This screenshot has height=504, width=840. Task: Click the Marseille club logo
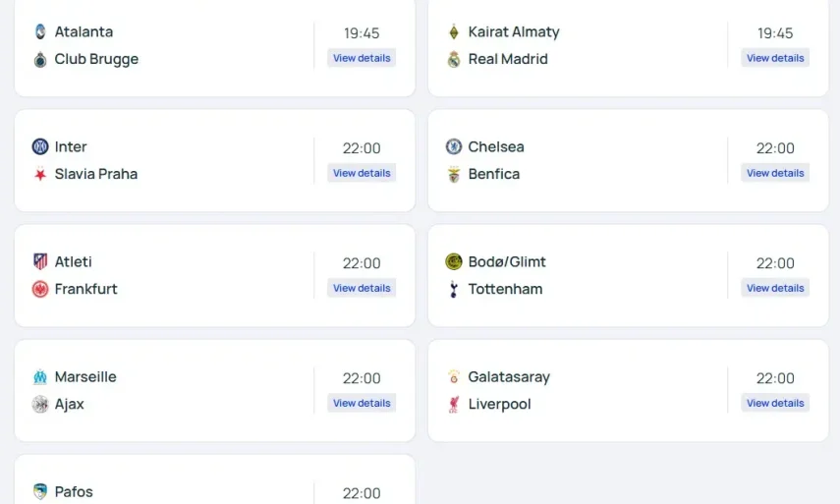tap(40, 376)
